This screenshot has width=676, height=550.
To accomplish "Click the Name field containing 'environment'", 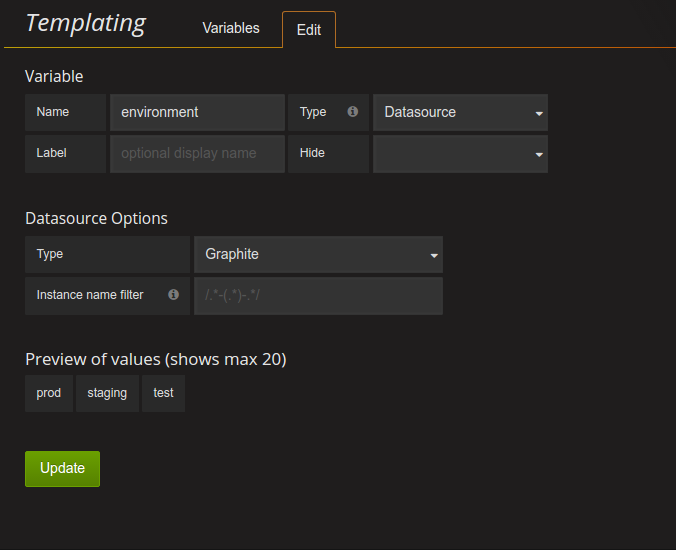I will pos(197,113).
